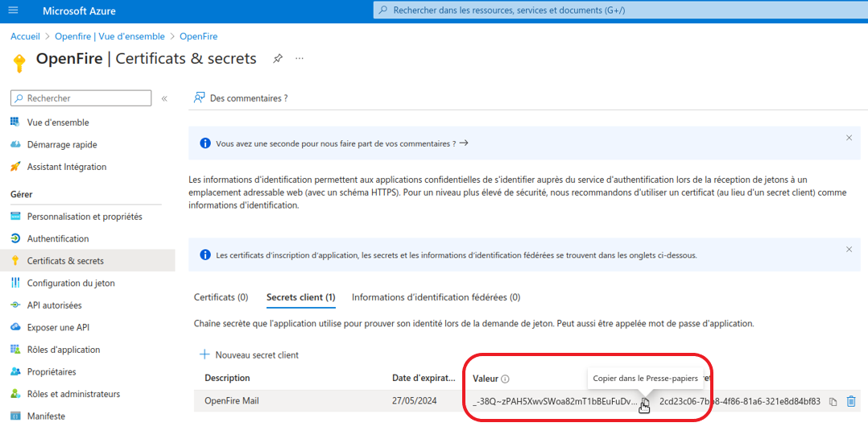Select the secret value text
Image resolution: width=868 pixels, height=431 pixels.
coord(556,402)
